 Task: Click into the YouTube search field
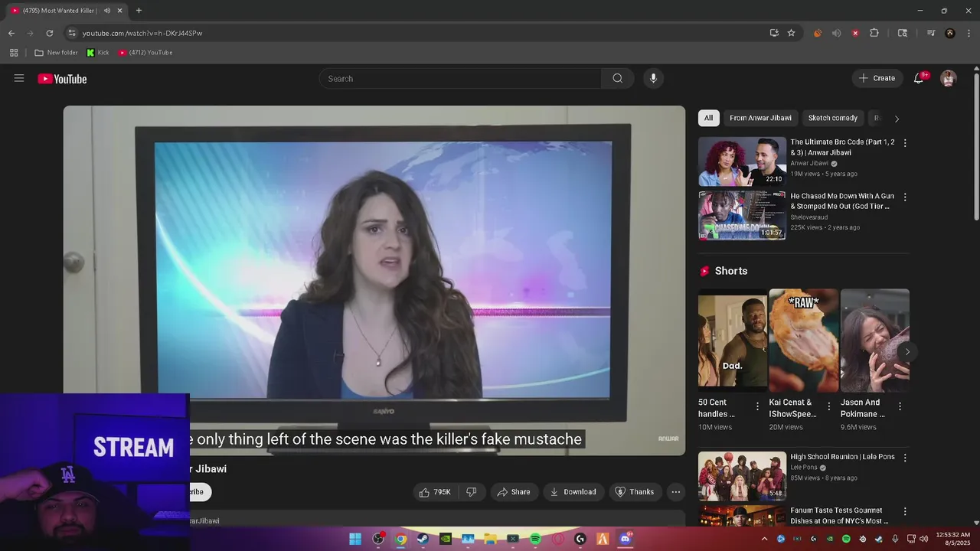(x=460, y=78)
